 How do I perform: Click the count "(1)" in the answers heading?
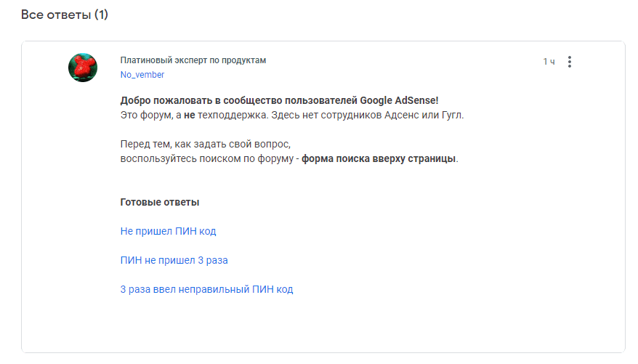tap(101, 15)
